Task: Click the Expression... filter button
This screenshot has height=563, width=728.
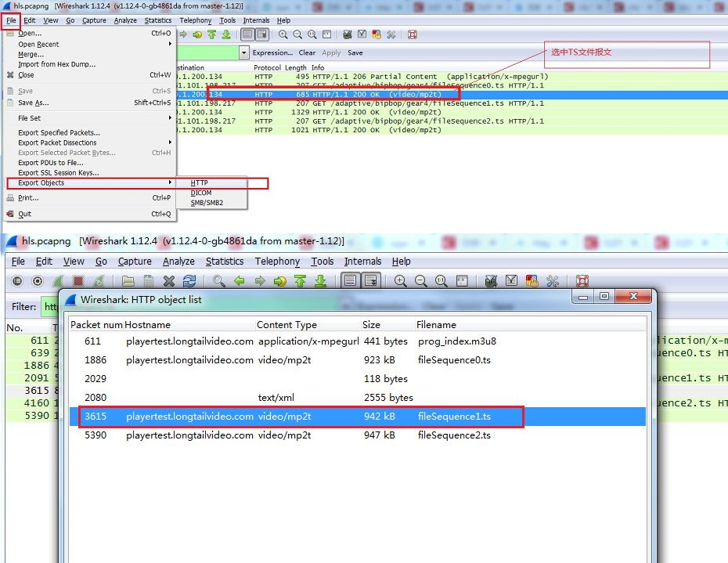Action: tap(272, 53)
